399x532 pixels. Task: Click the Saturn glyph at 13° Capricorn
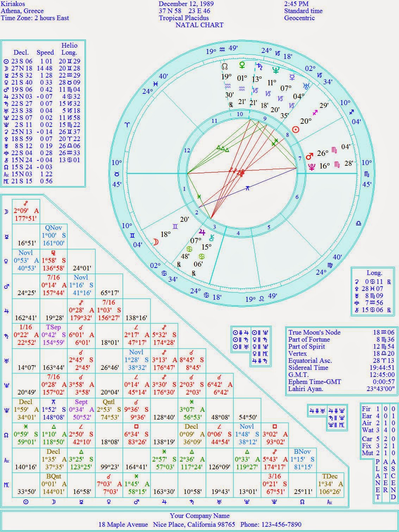click(x=260, y=66)
